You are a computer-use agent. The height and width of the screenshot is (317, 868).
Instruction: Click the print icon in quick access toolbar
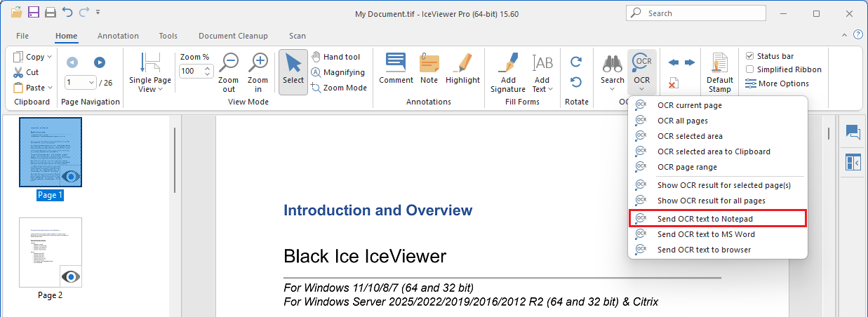51,13
